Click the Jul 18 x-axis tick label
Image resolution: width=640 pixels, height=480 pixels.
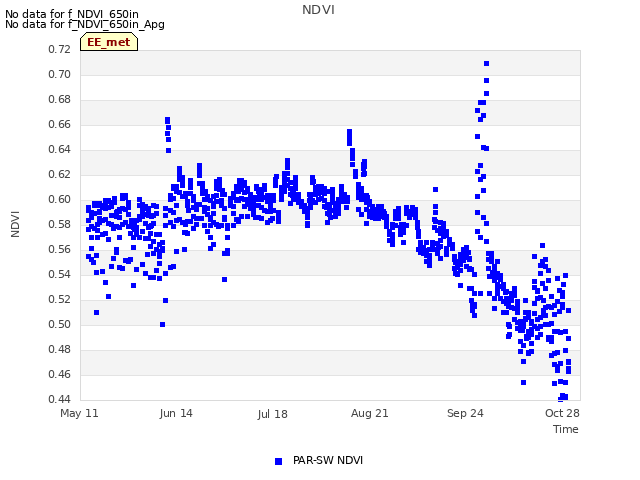[272, 414]
